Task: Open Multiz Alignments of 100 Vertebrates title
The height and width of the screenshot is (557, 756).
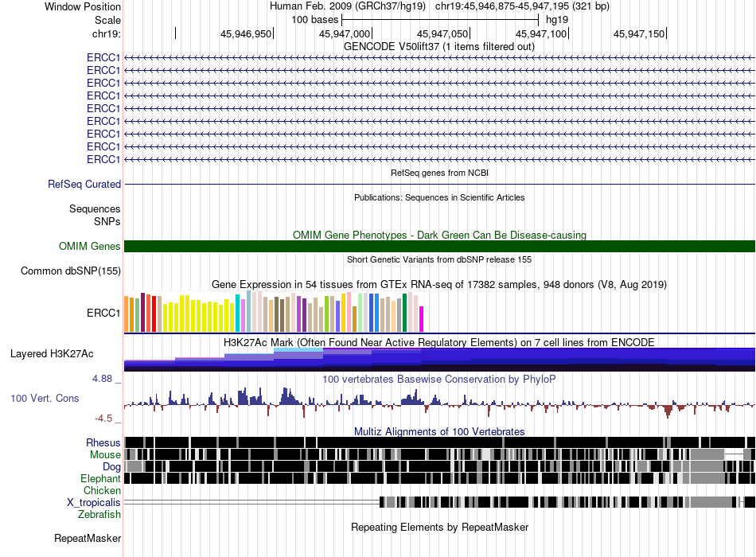Action: (439, 431)
